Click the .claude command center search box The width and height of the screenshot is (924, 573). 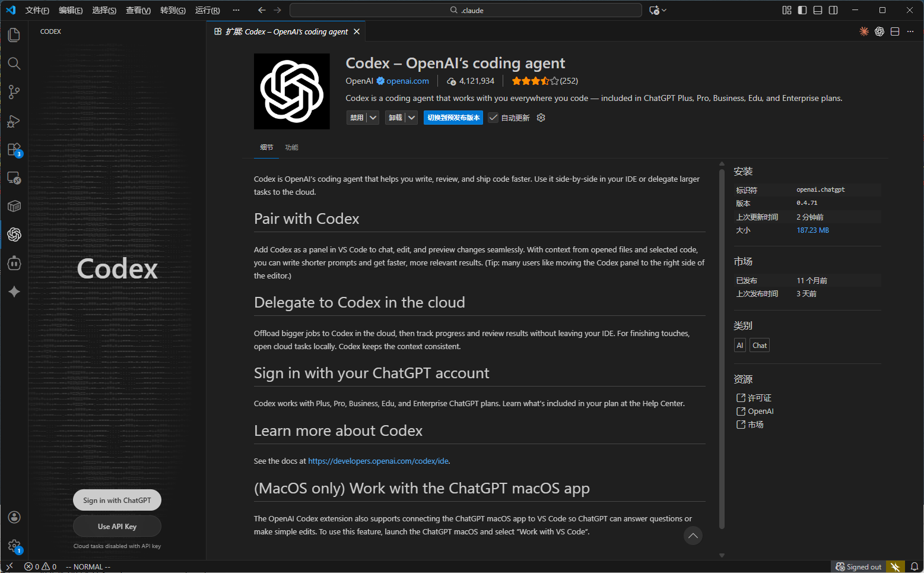(x=466, y=10)
